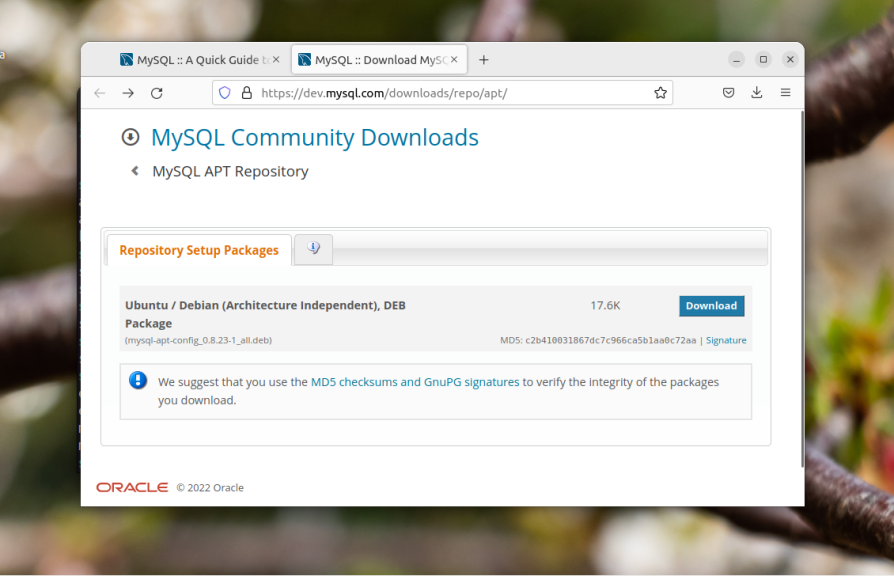Select the Repository Setup Packages tab

(199, 250)
